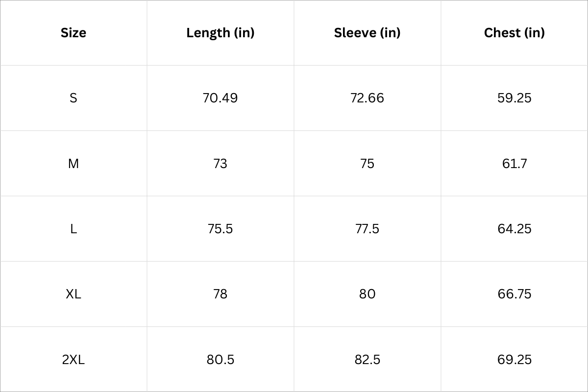This screenshot has height=392, width=588.
Task: Select the 2XL size cell
Action: click(x=73, y=360)
